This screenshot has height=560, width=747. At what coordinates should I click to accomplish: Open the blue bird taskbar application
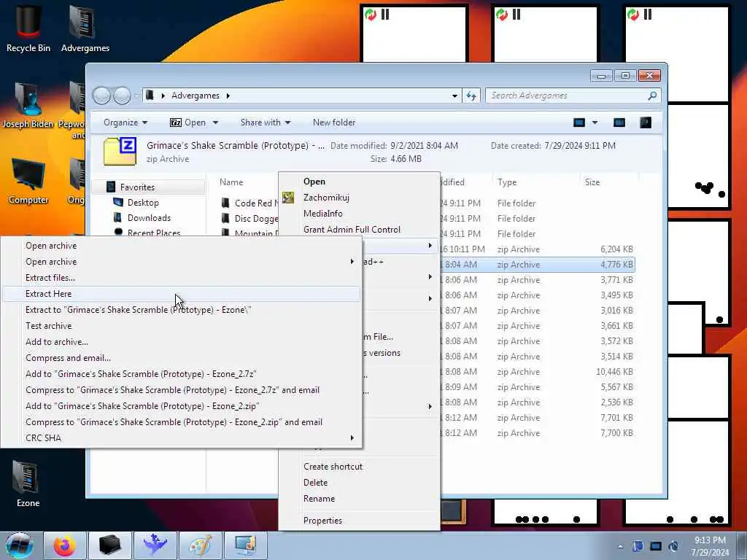(x=155, y=545)
